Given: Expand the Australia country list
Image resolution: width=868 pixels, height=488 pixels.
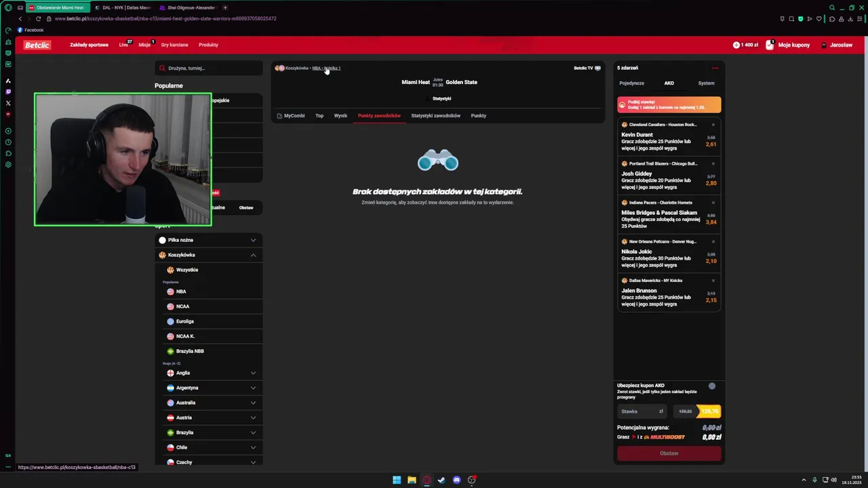Looking at the screenshot, I should click(x=253, y=403).
